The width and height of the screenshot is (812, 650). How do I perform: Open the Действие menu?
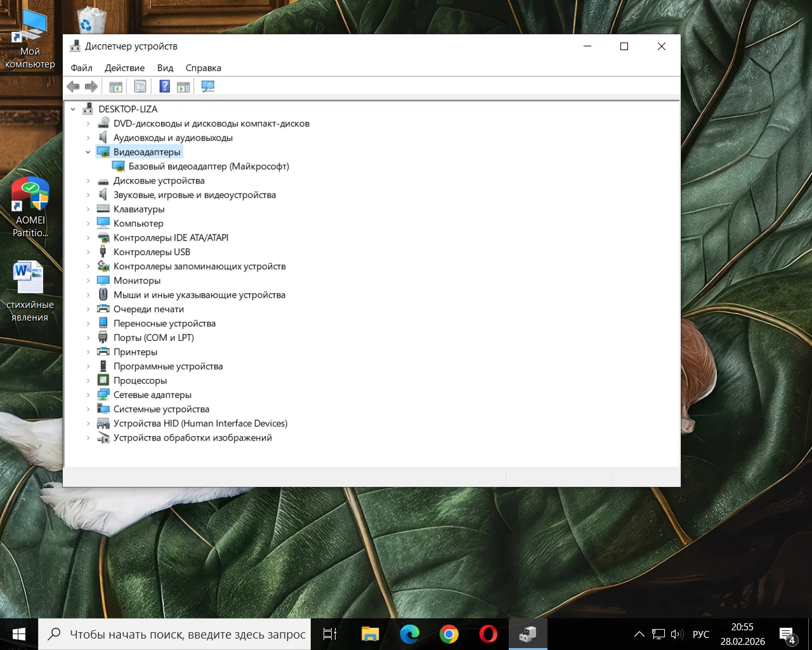[x=124, y=68]
